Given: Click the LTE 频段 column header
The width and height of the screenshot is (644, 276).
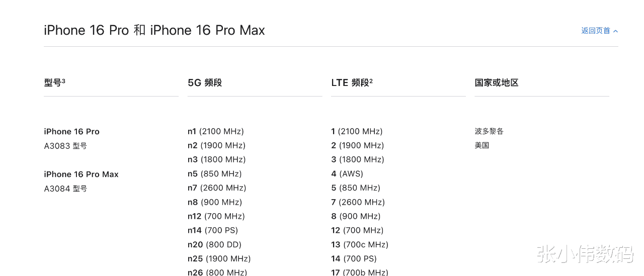Looking at the screenshot, I should tap(350, 82).
